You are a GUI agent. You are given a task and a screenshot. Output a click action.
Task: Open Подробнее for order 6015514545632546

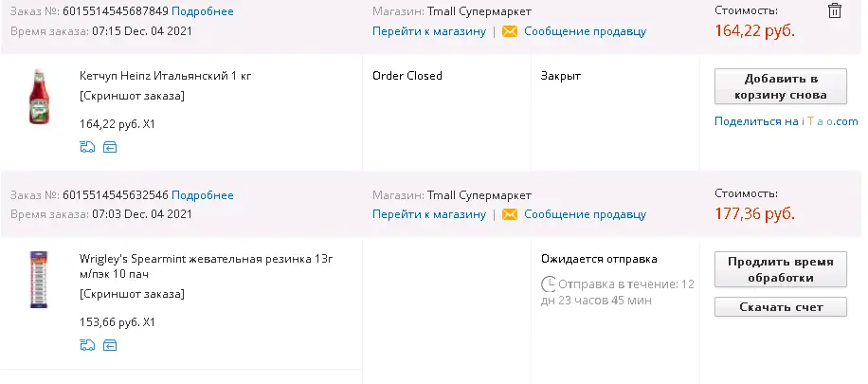[x=203, y=195]
